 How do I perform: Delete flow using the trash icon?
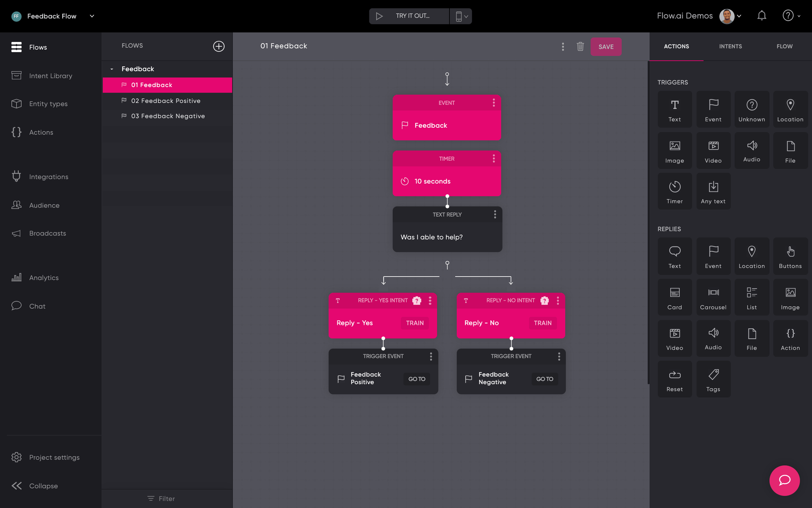(x=580, y=46)
